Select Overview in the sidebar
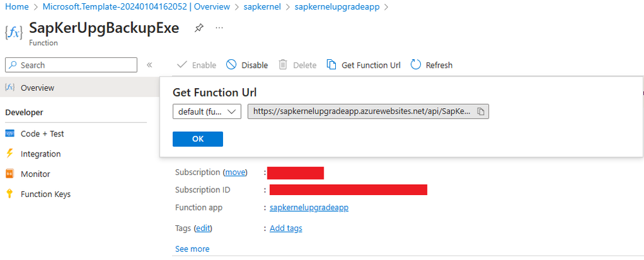 coord(80,88)
